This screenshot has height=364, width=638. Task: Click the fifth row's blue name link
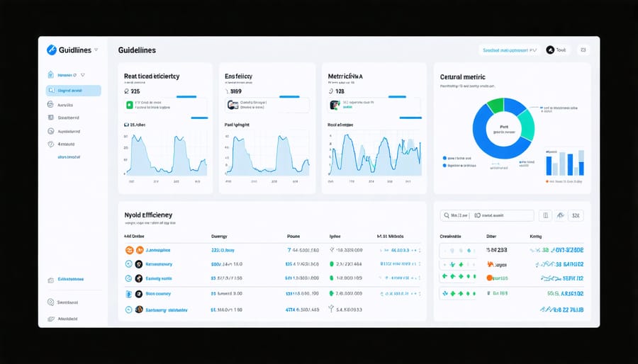(167, 310)
